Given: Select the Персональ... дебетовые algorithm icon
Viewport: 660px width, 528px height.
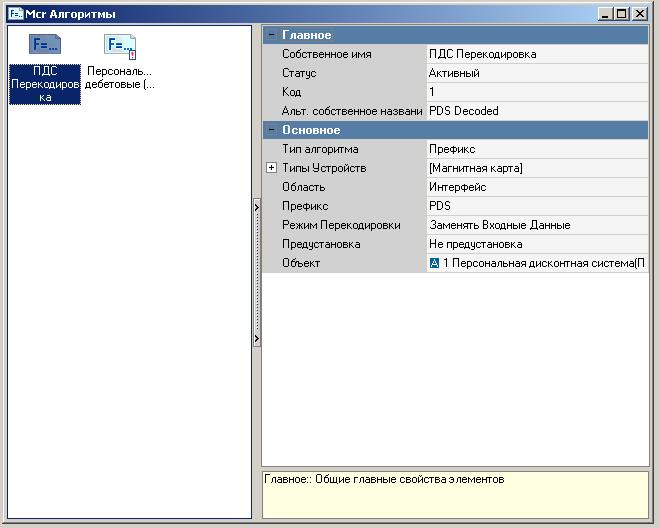Looking at the screenshot, I should tap(120, 45).
